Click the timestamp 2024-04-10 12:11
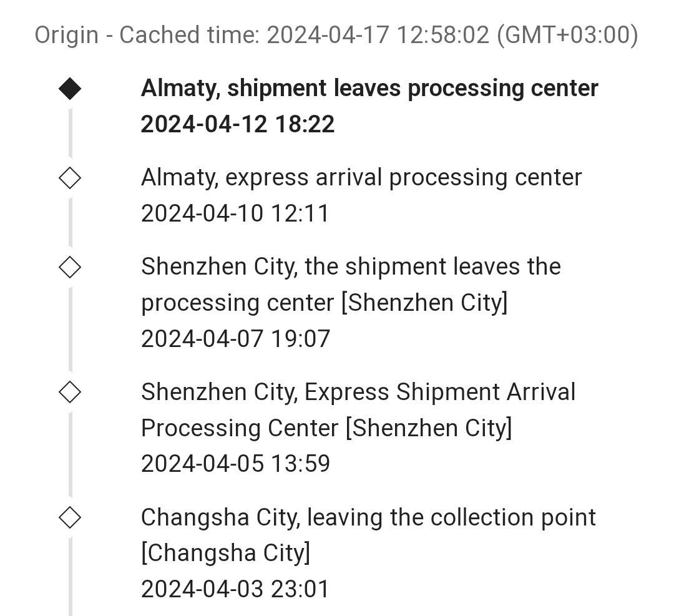 (235, 213)
